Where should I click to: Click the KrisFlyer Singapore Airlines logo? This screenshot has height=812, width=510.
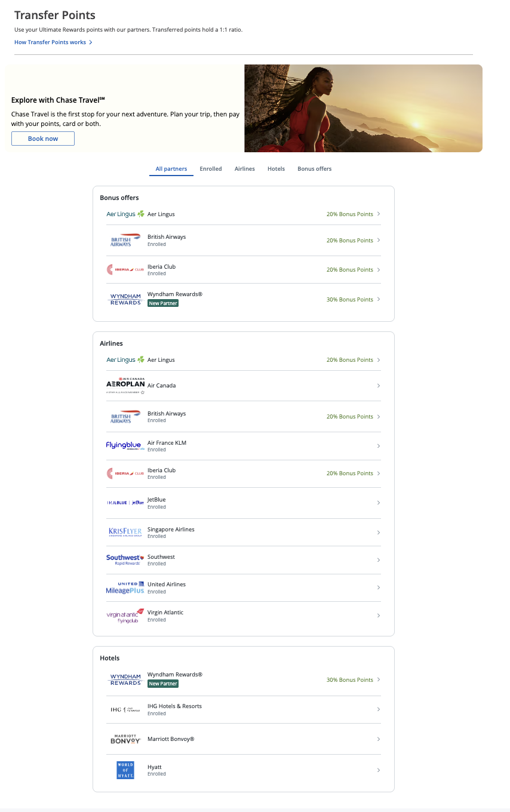[x=125, y=532]
